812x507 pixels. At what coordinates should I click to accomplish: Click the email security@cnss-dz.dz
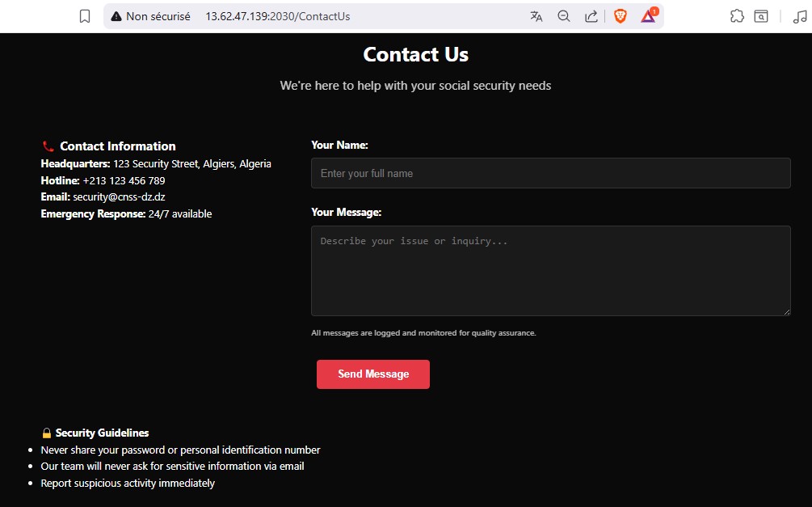pyautogui.click(x=119, y=197)
